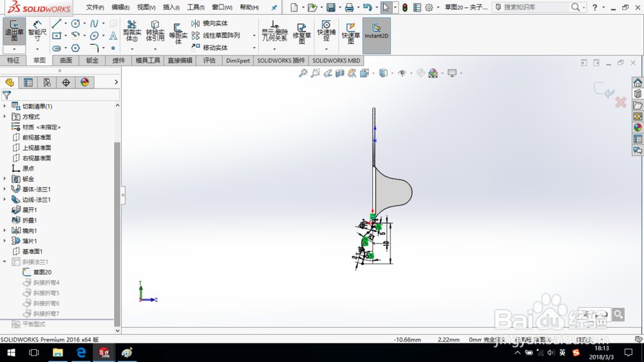Select the sketch Text (A) tool

(113, 35)
